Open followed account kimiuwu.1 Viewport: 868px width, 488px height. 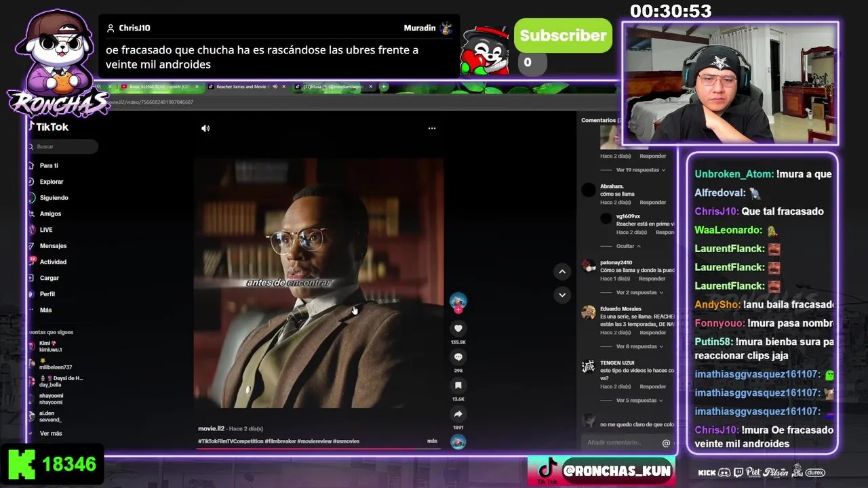[51, 346]
